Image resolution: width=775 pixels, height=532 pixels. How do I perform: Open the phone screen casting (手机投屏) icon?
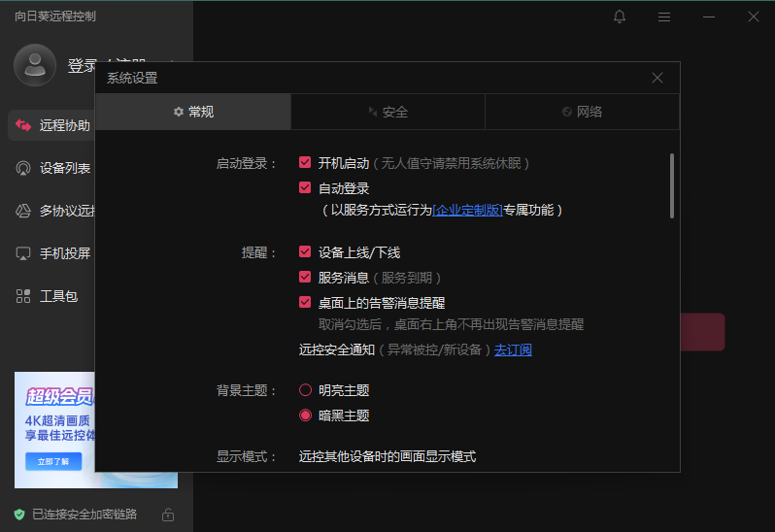[x=23, y=253]
